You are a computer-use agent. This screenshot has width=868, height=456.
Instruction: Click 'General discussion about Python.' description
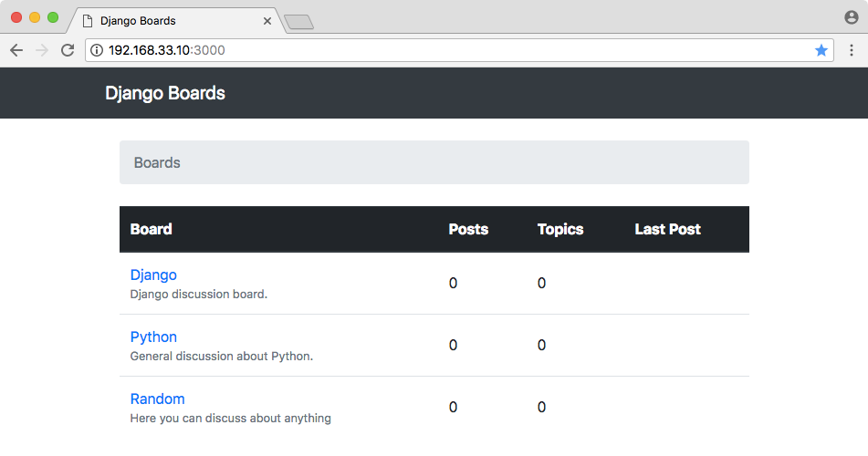[x=222, y=356]
